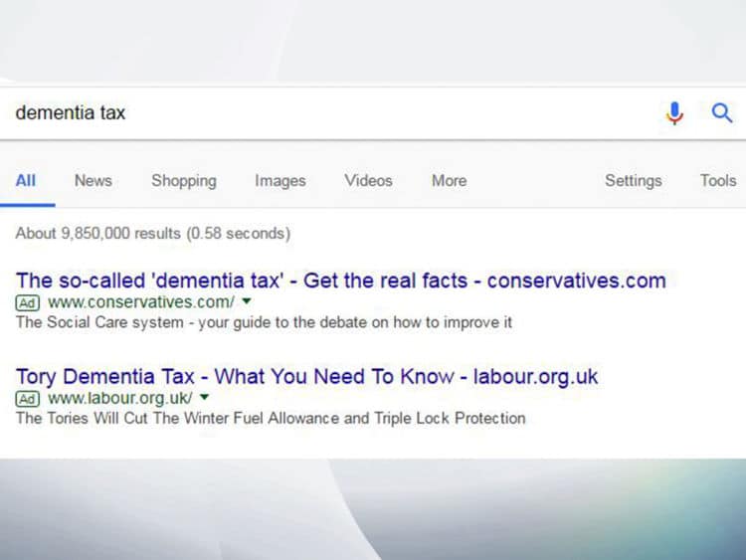Open the 'Tory Dementia Tax' labour.org.uk headline
Screen dimensions: 746x560
click(306, 377)
